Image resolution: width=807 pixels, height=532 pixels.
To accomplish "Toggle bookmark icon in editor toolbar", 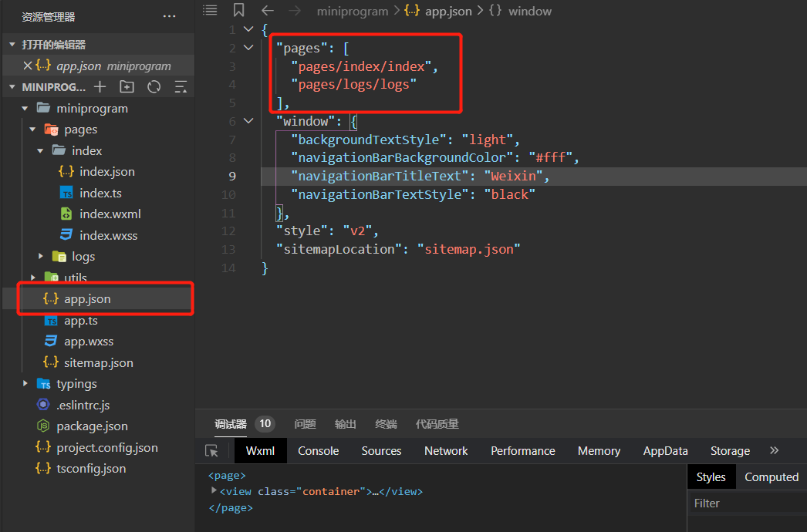I will 239,10.
